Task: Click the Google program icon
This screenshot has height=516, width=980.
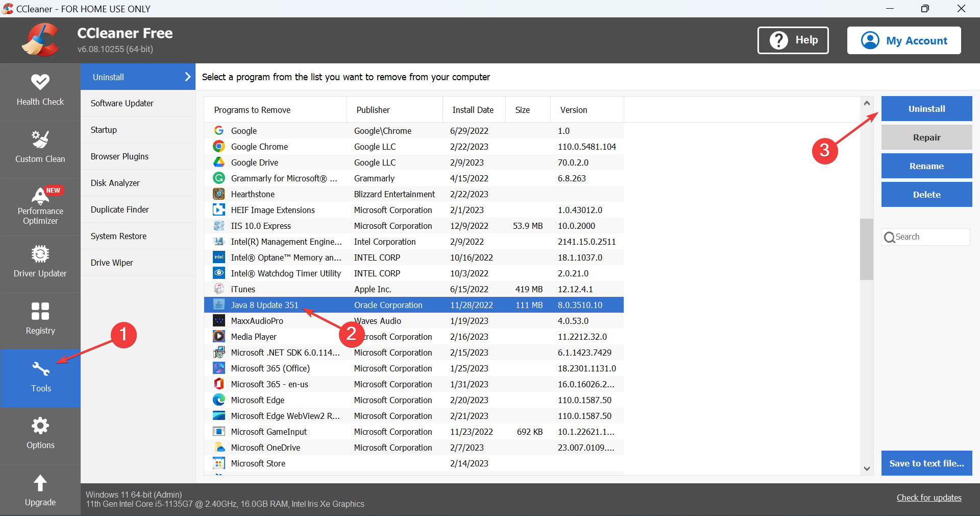Action: (219, 131)
